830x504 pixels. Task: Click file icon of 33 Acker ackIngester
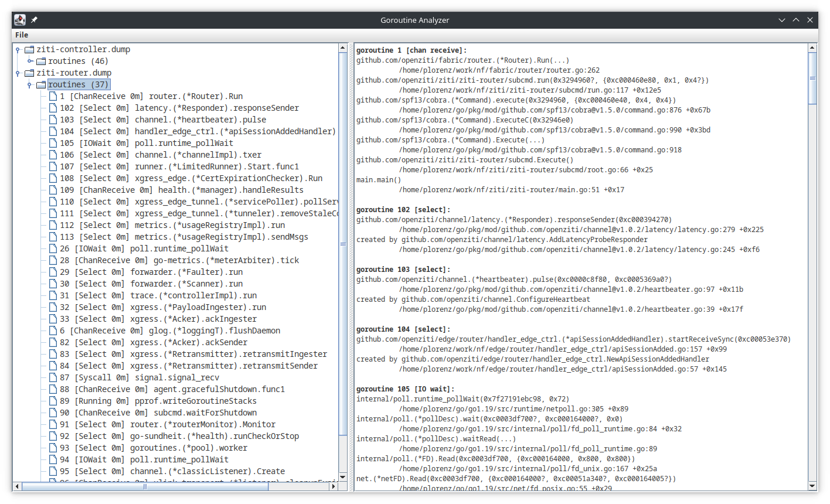pos(53,319)
